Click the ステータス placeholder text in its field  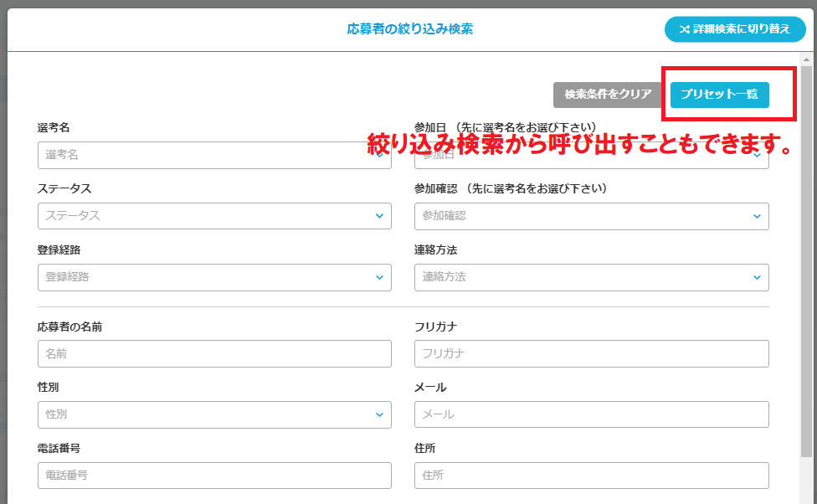click(x=73, y=216)
